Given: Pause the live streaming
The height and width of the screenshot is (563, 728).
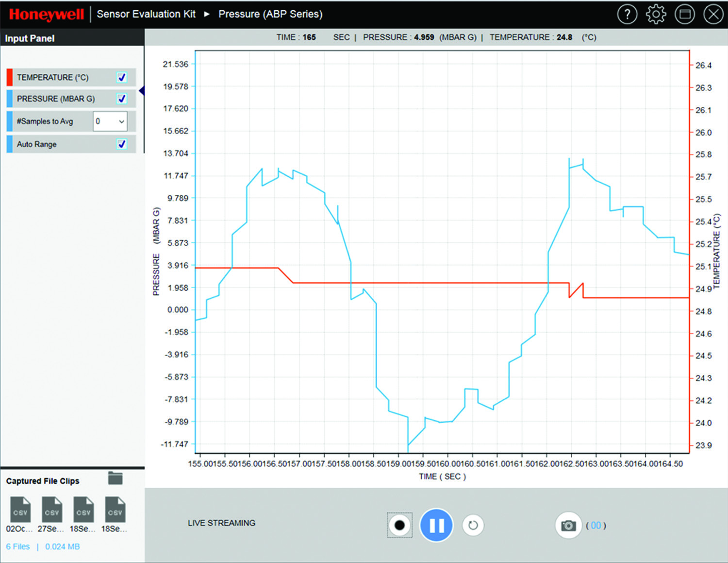Looking at the screenshot, I should (436, 525).
